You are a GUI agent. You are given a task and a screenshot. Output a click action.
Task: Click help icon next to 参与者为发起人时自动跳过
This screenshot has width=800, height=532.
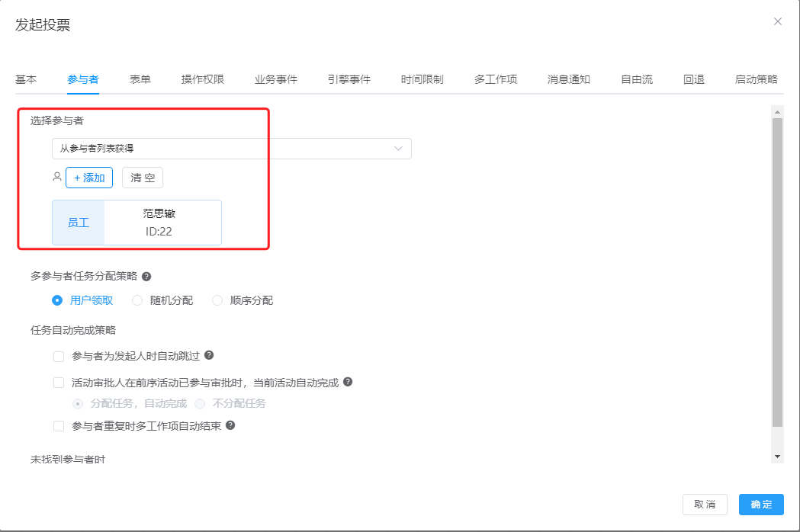[209, 355]
